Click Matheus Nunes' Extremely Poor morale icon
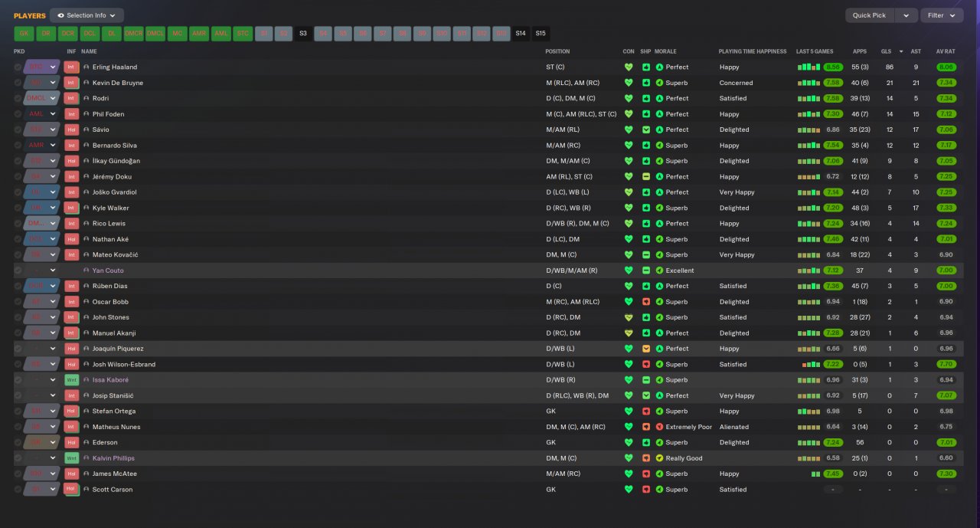 [x=660, y=427]
